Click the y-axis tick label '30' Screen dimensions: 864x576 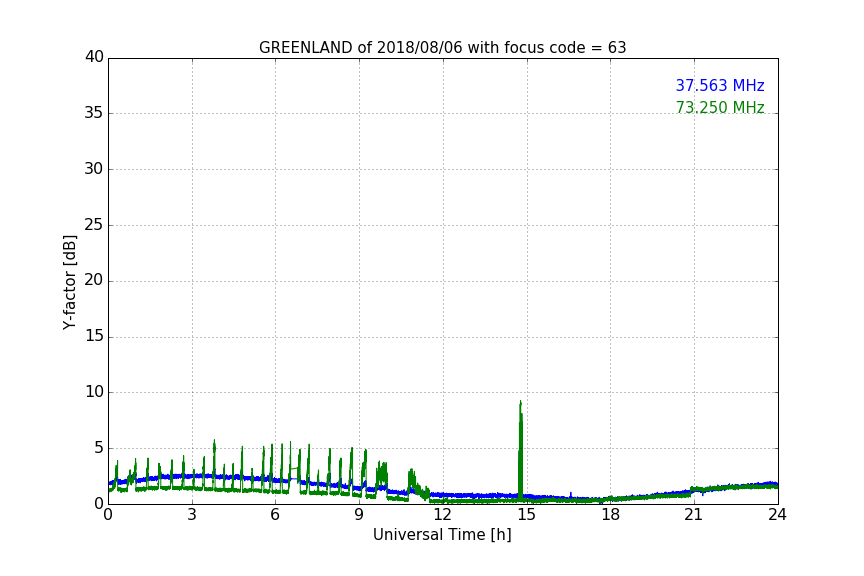tap(94, 169)
